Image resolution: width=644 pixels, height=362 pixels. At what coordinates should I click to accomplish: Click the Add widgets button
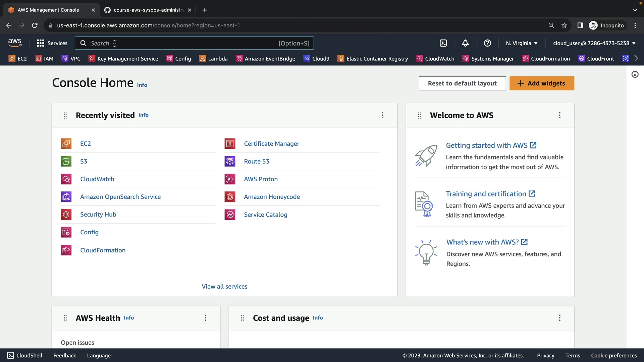[542, 83]
